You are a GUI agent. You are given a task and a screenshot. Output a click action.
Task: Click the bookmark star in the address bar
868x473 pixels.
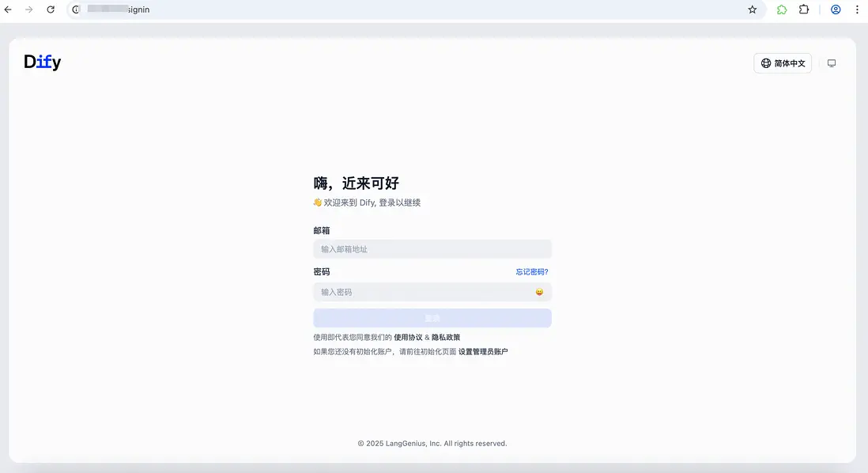pos(752,9)
